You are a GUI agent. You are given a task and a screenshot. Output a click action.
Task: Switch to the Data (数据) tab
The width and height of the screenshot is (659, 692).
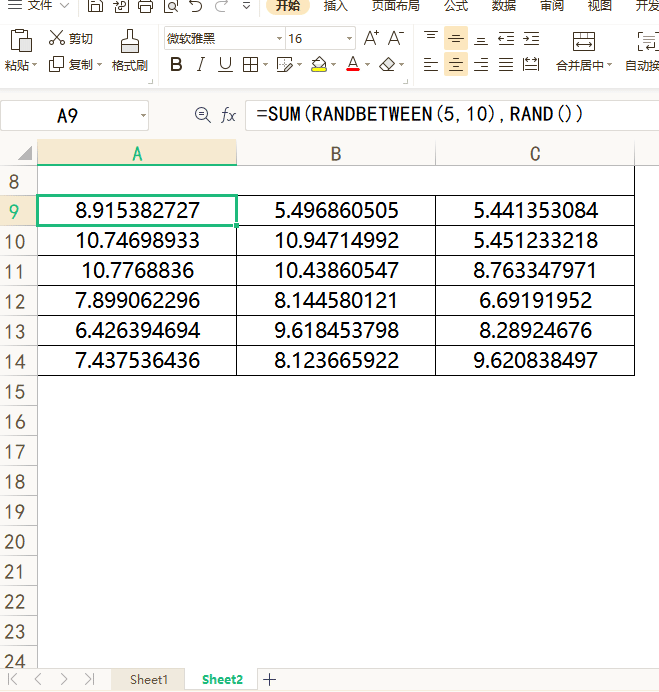point(504,6)
